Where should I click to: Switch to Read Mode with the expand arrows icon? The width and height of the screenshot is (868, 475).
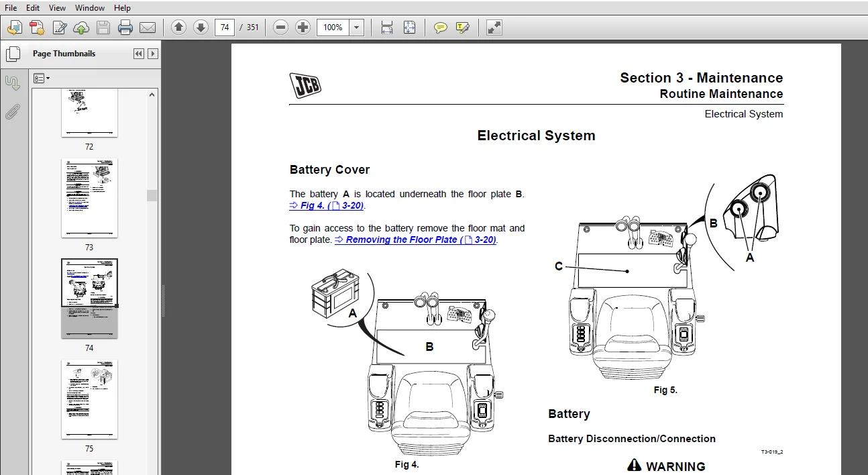pos(494,28)
